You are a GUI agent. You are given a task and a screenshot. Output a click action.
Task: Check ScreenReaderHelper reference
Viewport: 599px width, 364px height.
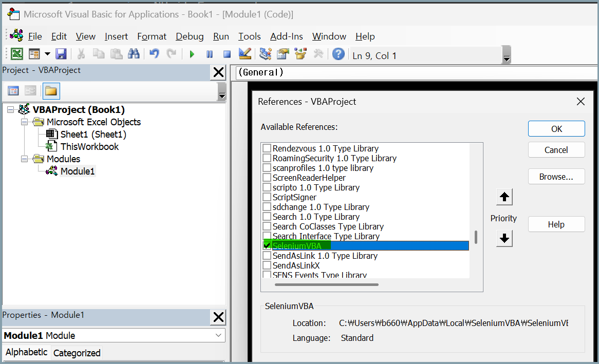(267, 178)
